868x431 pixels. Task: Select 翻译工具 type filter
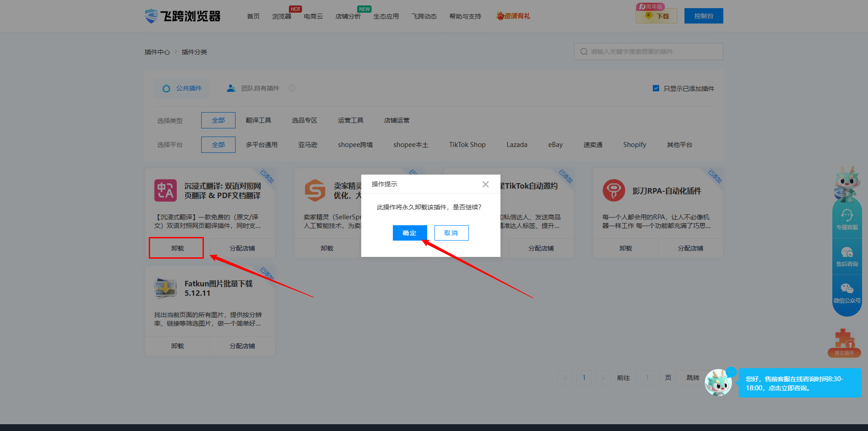click(x=258, y=120)
